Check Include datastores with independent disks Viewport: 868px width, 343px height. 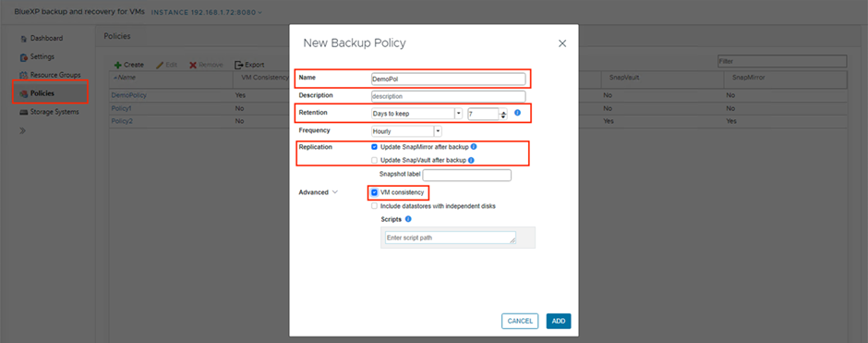pos(375,205)
